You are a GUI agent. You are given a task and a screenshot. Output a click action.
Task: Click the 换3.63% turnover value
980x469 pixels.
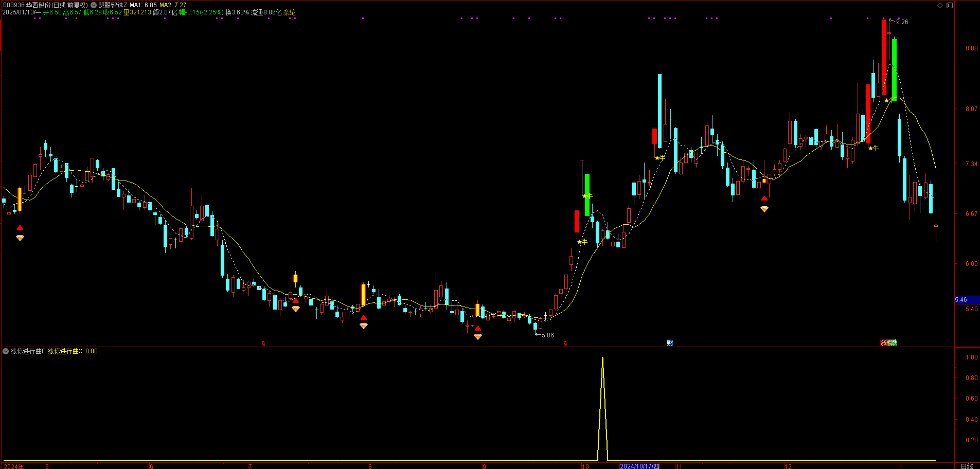coord(237,12)
